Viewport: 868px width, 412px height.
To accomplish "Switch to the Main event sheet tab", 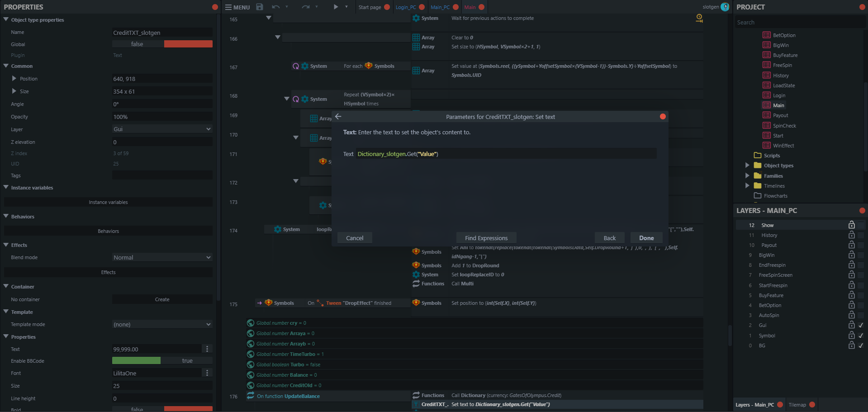I will 470,7.
